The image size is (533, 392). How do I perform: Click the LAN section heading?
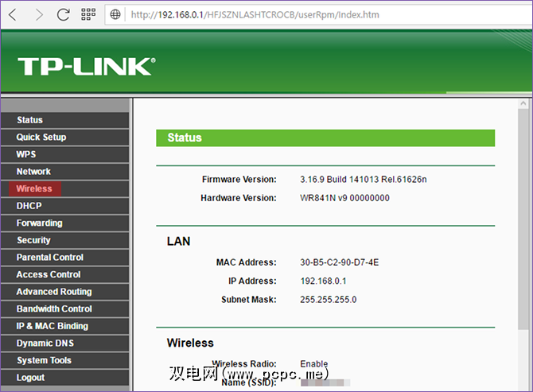point(178,242)
